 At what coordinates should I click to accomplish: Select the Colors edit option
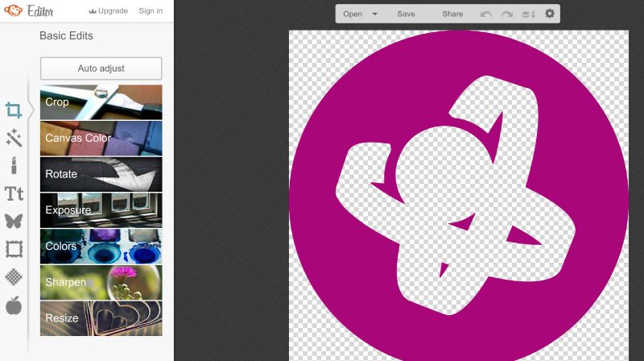101,247
